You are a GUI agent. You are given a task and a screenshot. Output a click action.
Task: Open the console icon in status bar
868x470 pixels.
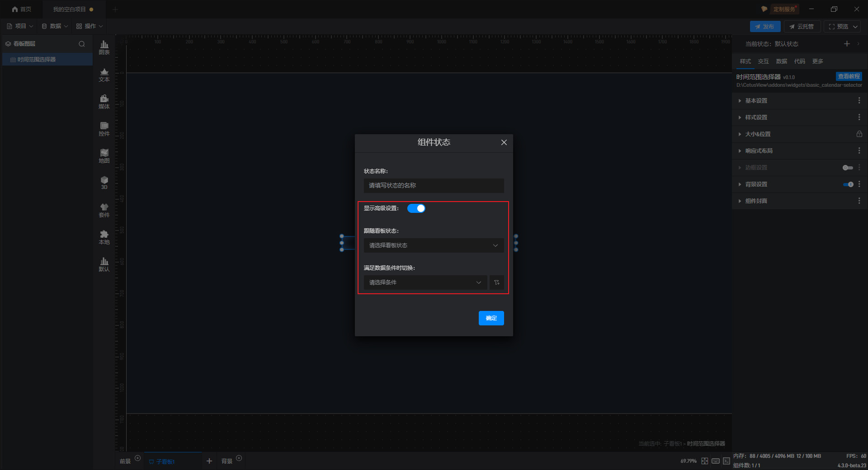click(726, 461)
